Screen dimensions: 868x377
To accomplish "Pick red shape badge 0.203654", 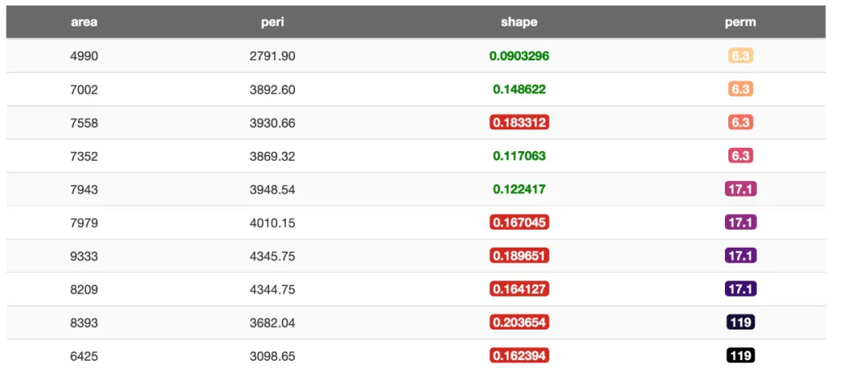I will pos(519,322).
